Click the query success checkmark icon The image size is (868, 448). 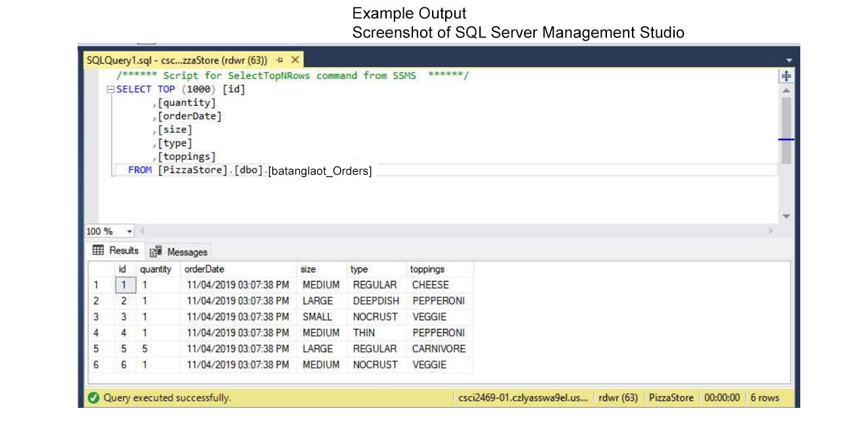(93, 397)
